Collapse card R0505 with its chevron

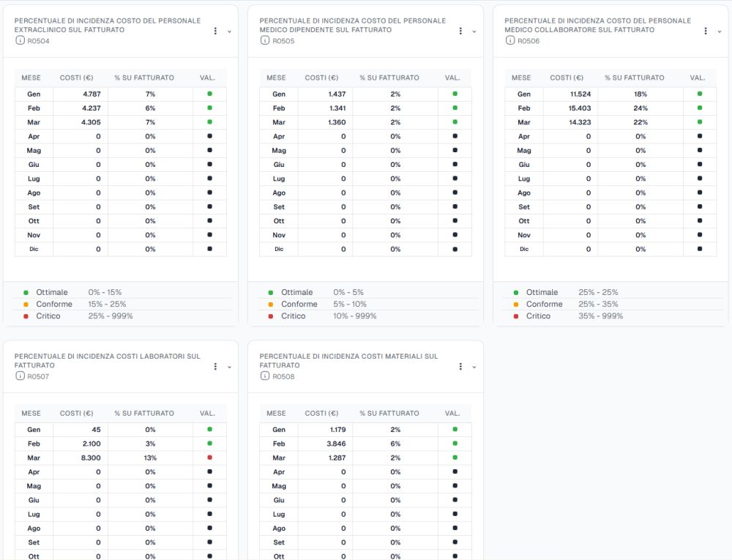tap(474, 31)
